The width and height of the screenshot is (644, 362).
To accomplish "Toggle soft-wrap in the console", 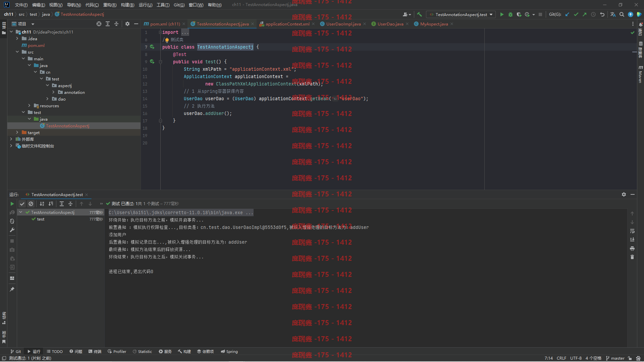I will pos(632,231).
